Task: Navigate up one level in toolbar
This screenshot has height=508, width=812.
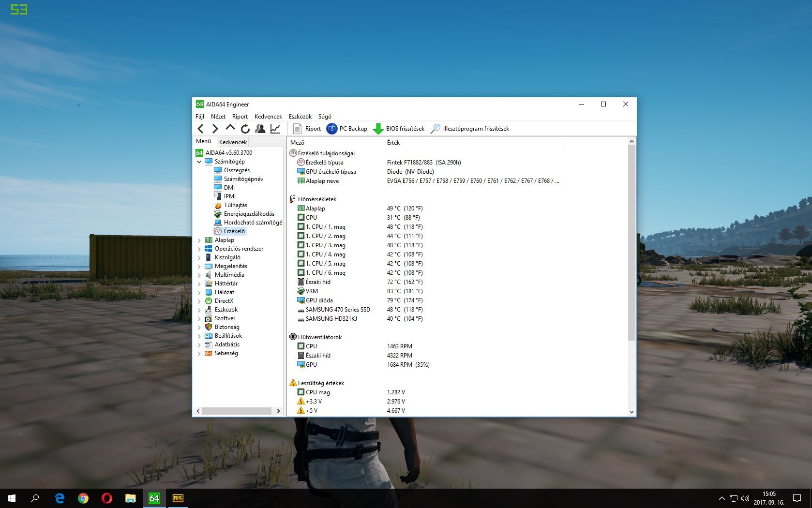Action: tap(230, 128)
